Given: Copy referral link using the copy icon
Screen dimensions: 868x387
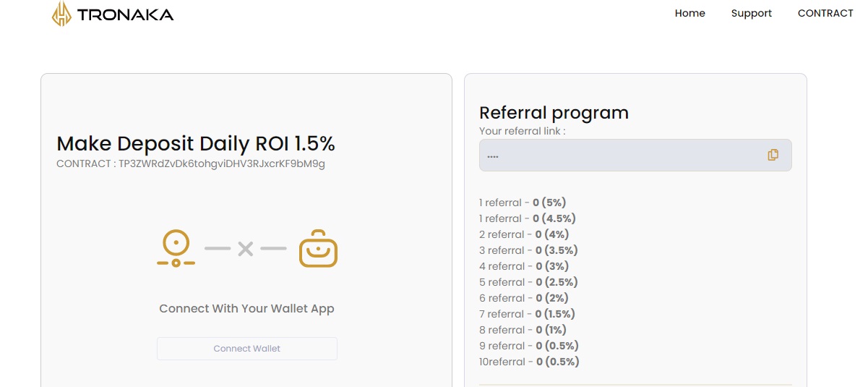Looking at the screenshot, I should tap(773, 155).
